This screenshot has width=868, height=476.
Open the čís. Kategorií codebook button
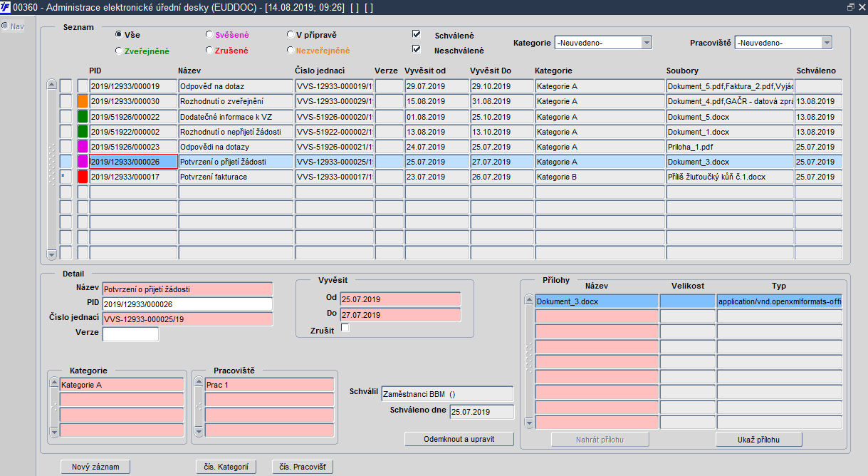[226, 467]
